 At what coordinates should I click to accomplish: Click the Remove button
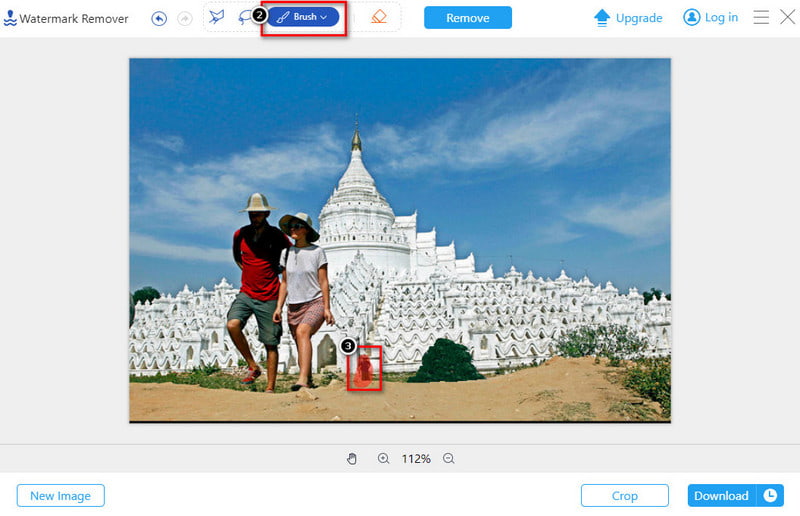tap(467, 18)
